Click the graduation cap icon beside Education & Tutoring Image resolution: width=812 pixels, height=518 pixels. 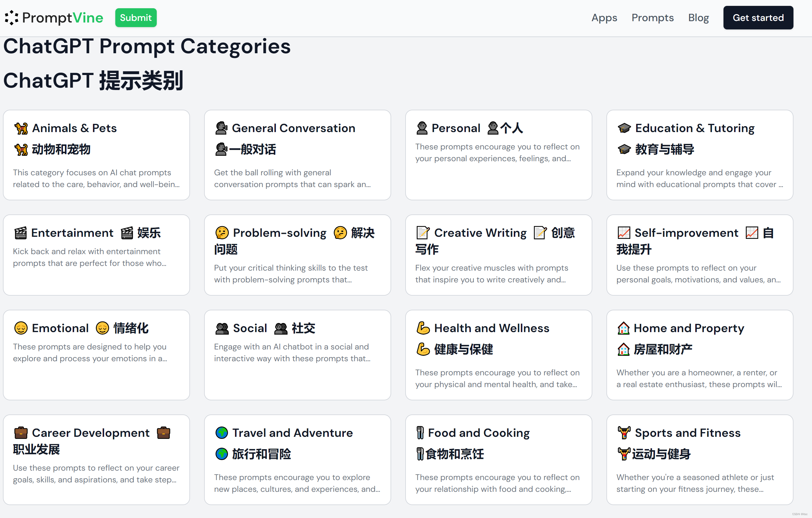click(x=624, y=128)
